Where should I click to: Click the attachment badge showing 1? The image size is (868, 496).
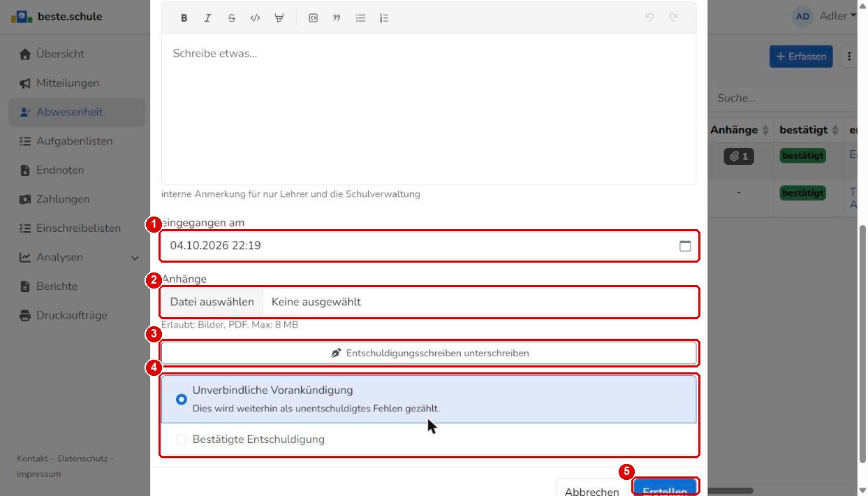739,156
